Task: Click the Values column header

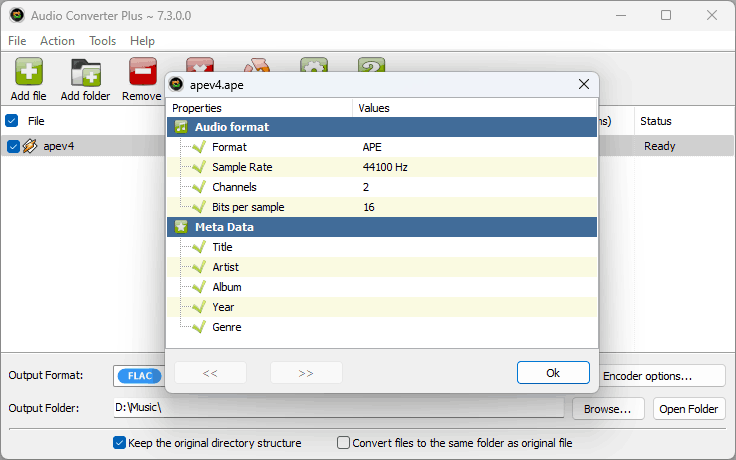Action: click(474, 108)
